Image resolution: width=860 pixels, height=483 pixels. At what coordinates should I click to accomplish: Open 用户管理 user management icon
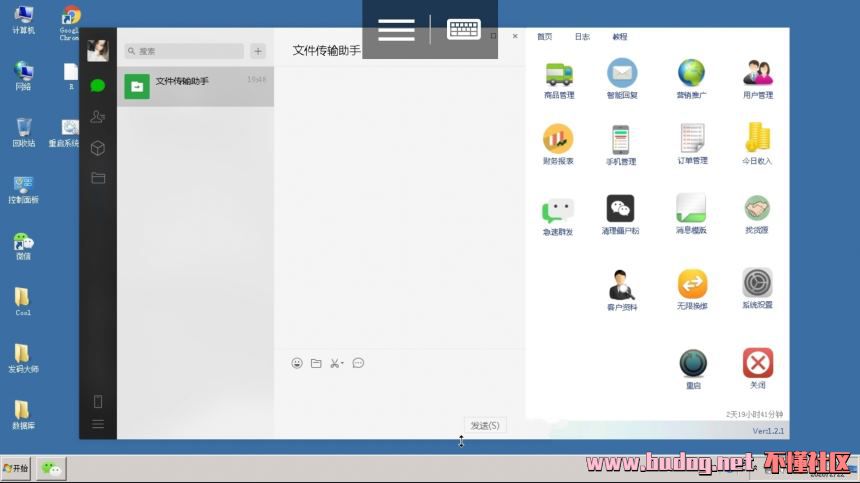click(x=757, y=73)
